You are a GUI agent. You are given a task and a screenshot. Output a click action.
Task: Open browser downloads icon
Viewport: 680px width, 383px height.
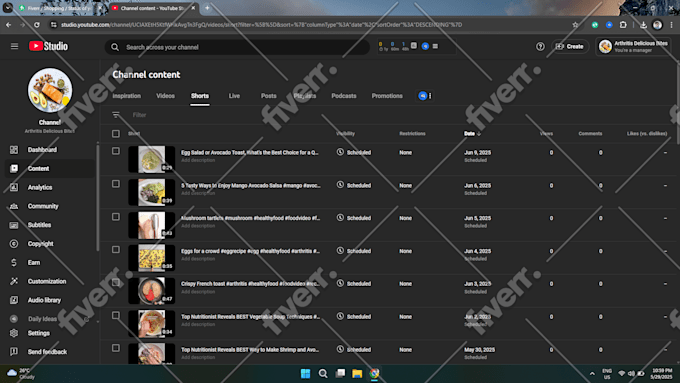click(643, 25)
